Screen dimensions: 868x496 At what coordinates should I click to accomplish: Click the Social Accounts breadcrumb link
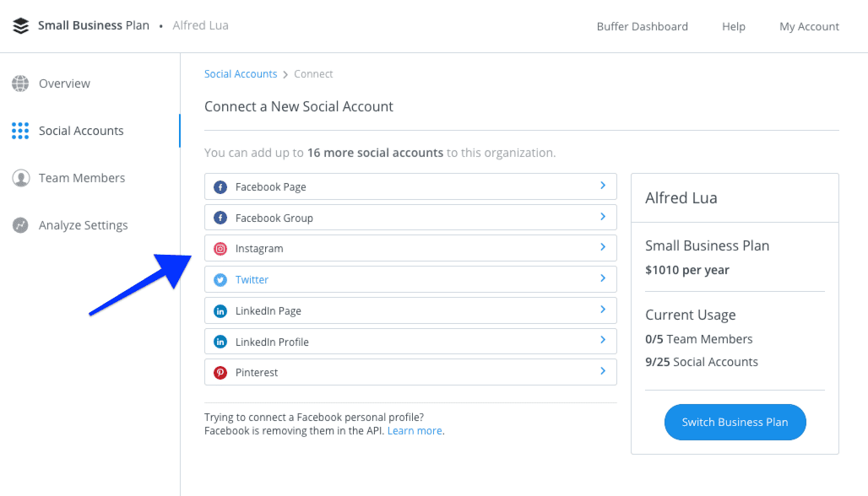[x=241, y=74]
